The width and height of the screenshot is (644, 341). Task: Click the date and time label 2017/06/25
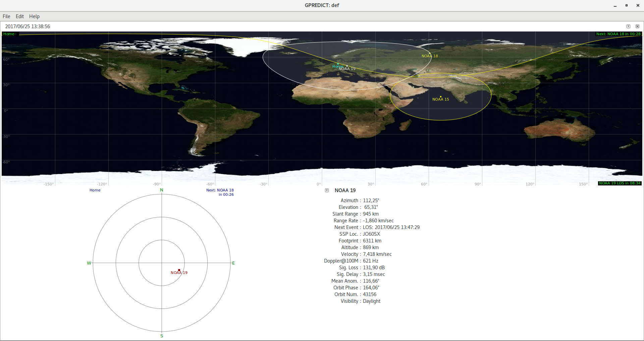28,26
